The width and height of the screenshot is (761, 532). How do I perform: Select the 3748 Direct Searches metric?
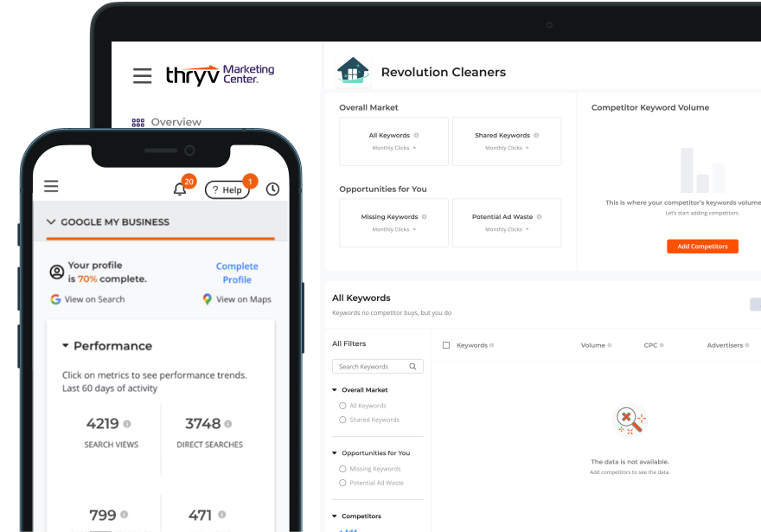(209, 432)
